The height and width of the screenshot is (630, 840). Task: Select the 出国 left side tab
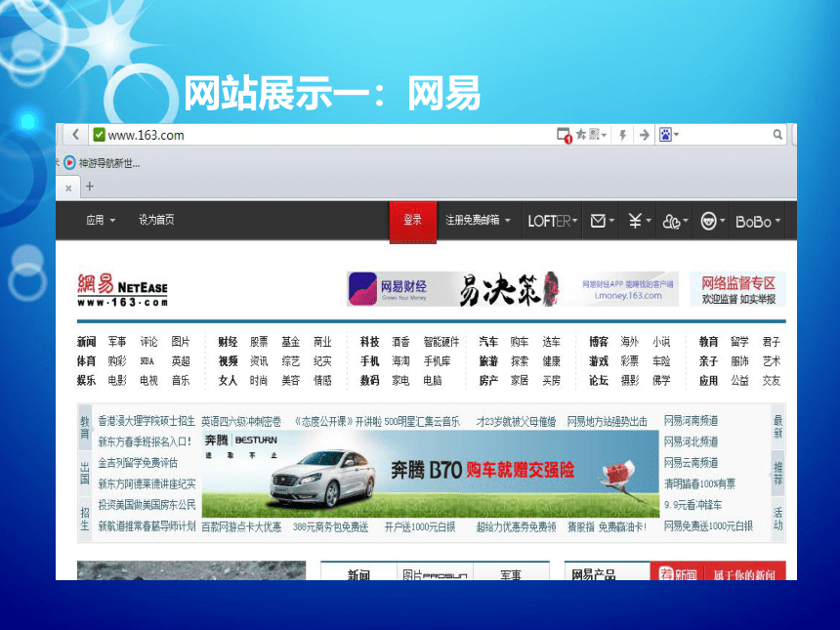click(85, 473)
